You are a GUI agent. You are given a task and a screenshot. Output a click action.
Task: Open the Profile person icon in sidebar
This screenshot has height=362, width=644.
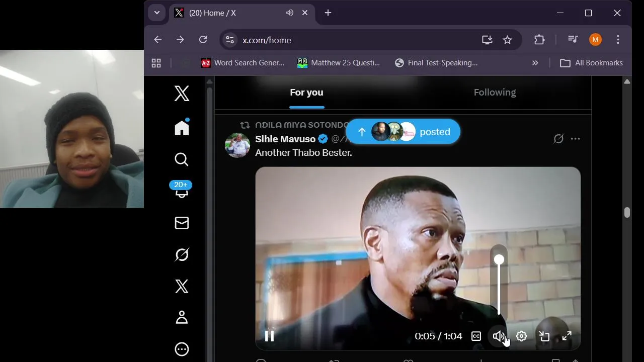(182, 318)
